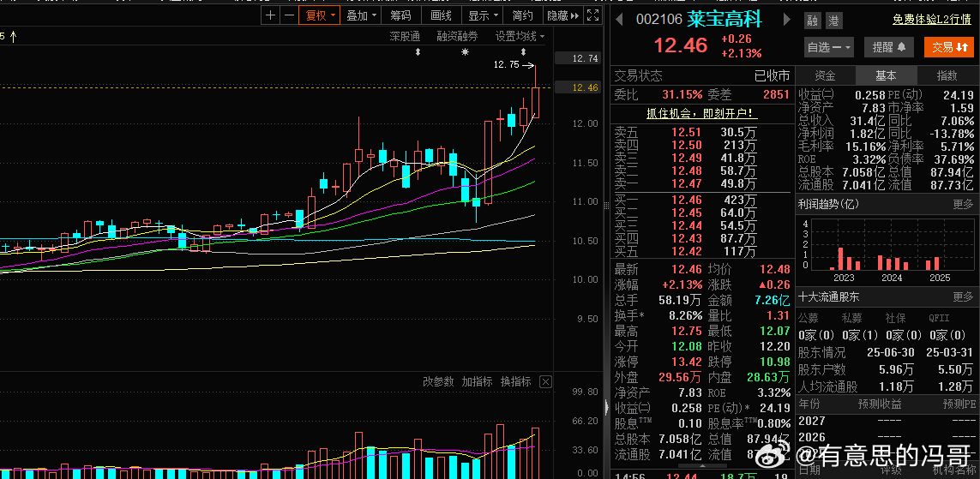Set a price alert via 提醒 bell
Screen dimensions: 980x479
[889, 47]
